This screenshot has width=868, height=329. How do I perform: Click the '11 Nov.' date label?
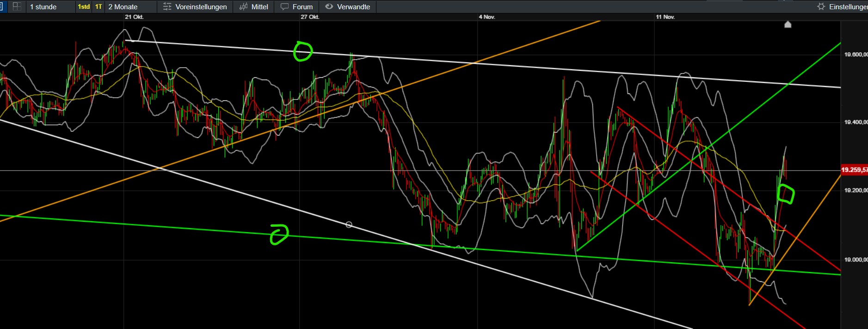tap(665, 17)
